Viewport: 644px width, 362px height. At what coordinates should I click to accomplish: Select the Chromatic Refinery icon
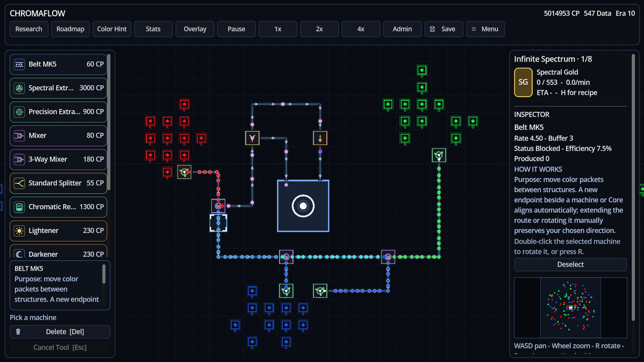click(19, 207)
